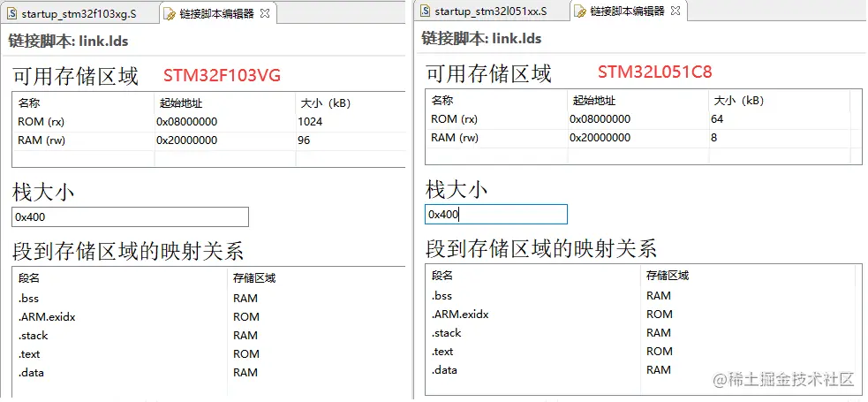868x402 pixels.
Task: Select the right window's 链接脚本编辑器 tab
Action: tap(627, 11)
